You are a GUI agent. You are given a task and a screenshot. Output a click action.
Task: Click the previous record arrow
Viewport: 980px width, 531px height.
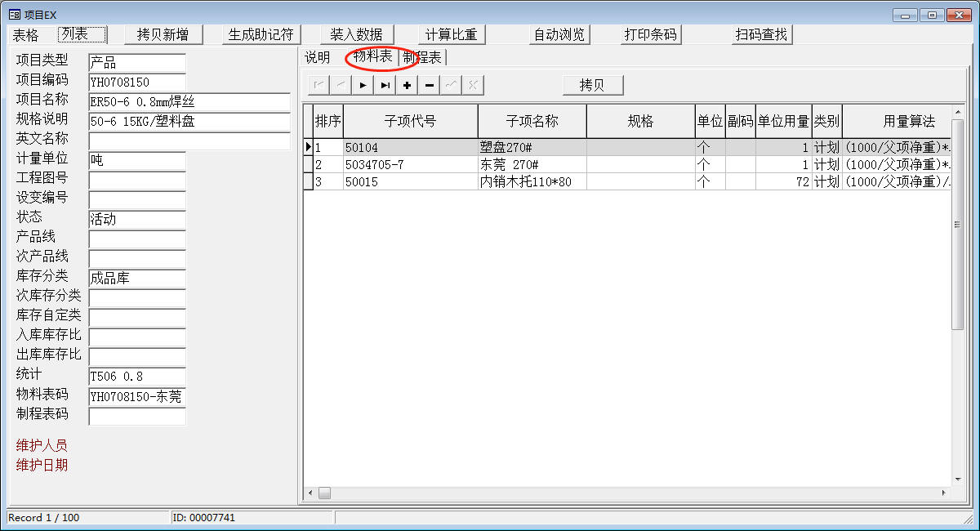tap(341, 85)
